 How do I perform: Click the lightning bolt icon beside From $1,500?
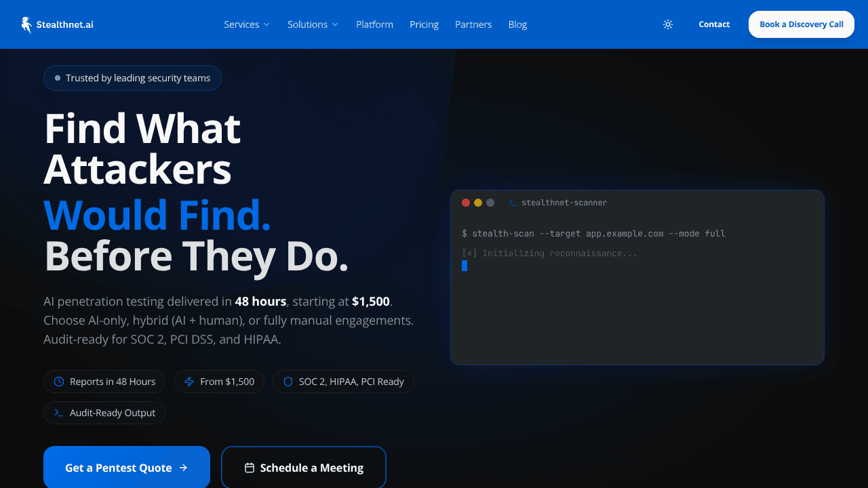[x=189, y=382]
